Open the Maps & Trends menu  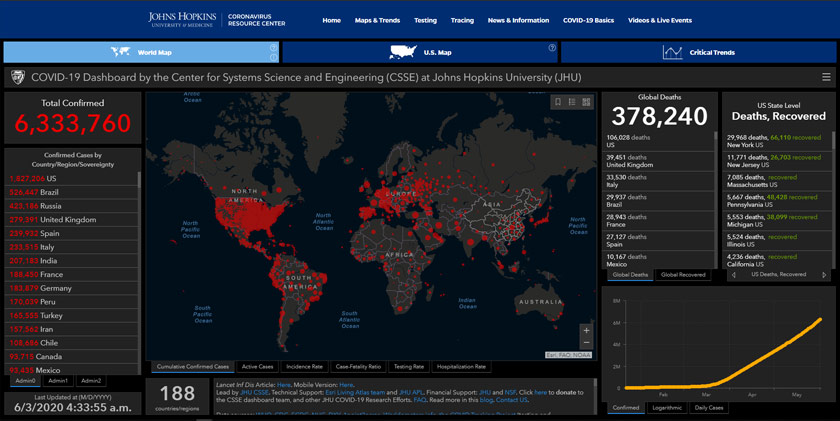[377, 20]
